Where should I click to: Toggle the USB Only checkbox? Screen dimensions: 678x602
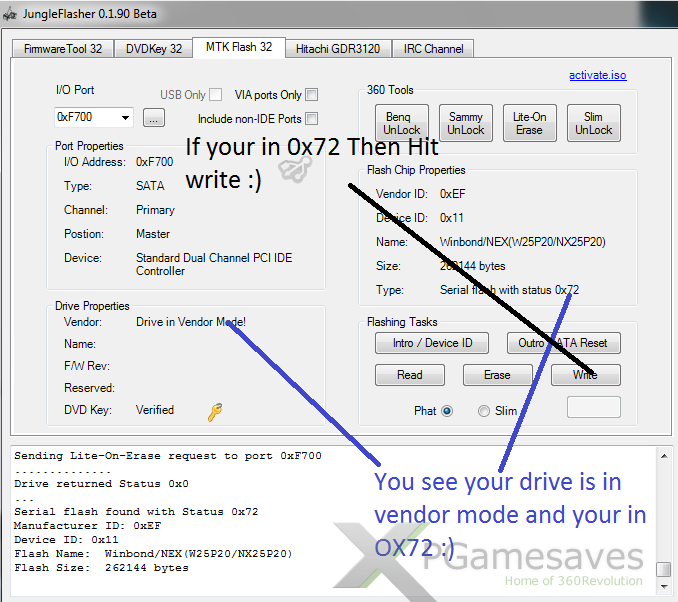pyautogui.click(x=216, y=95)
